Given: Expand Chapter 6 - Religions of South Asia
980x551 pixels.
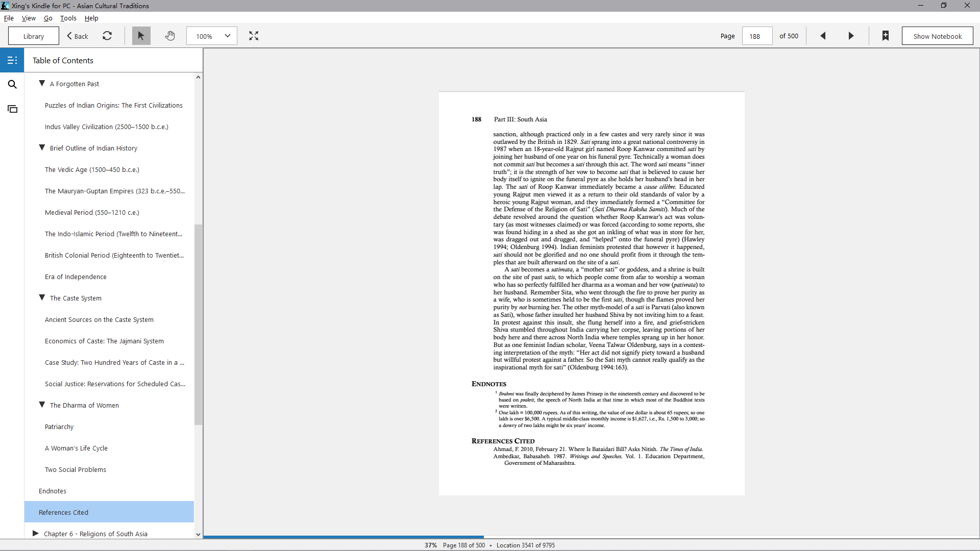Looking at the screenshot, I should [36, 533].
